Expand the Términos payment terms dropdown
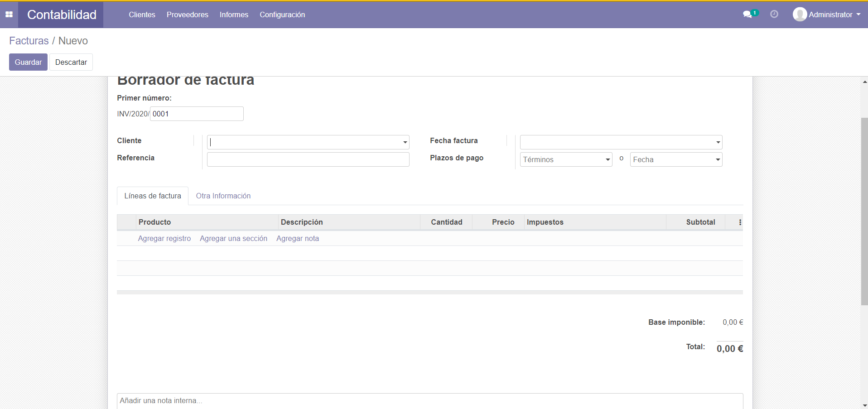Viewport: 868px width, 409px height. [566, 159]
